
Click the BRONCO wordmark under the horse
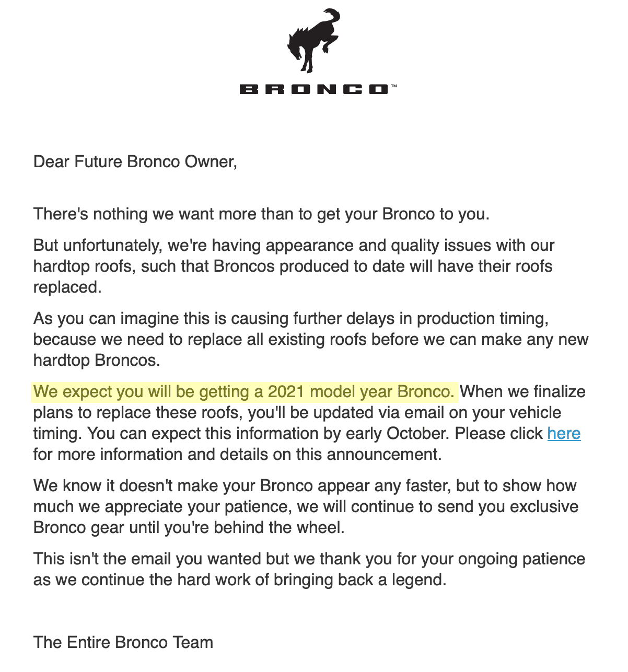tap(314, 89)
